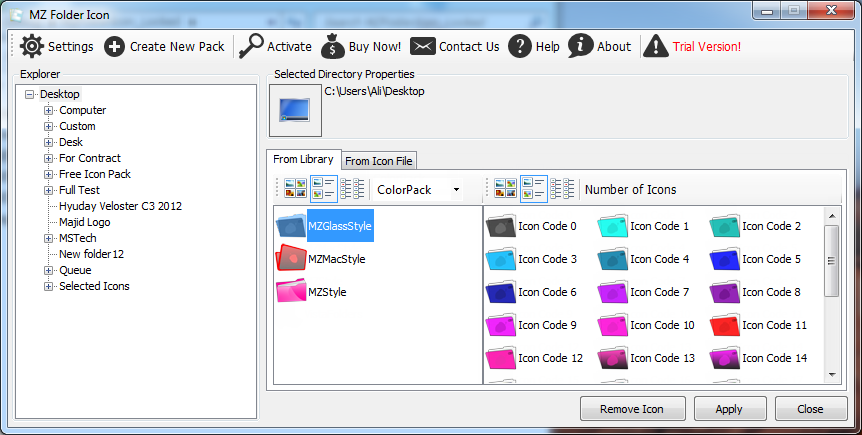Select the MZStyle pink folder icon

[x=290, y=291]
